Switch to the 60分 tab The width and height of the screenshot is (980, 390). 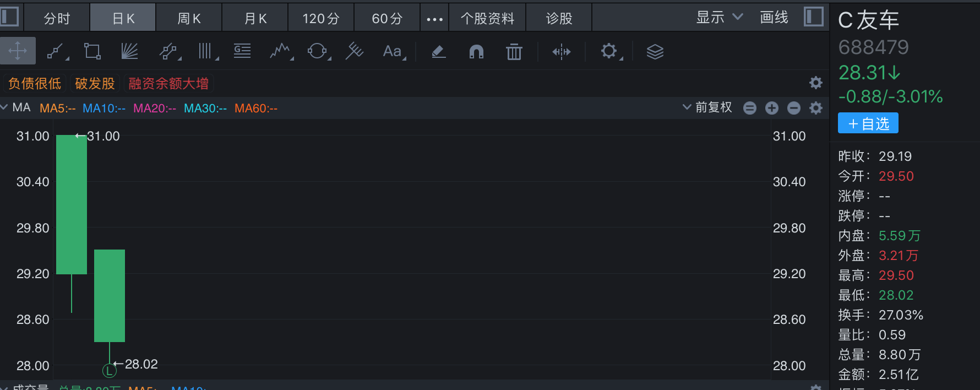(x=387, y=18)
